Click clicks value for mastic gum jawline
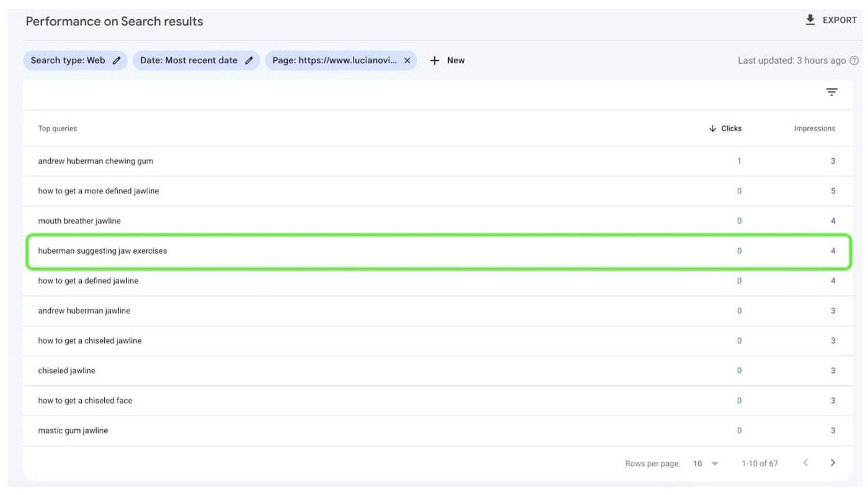 [x=739, y=430]
